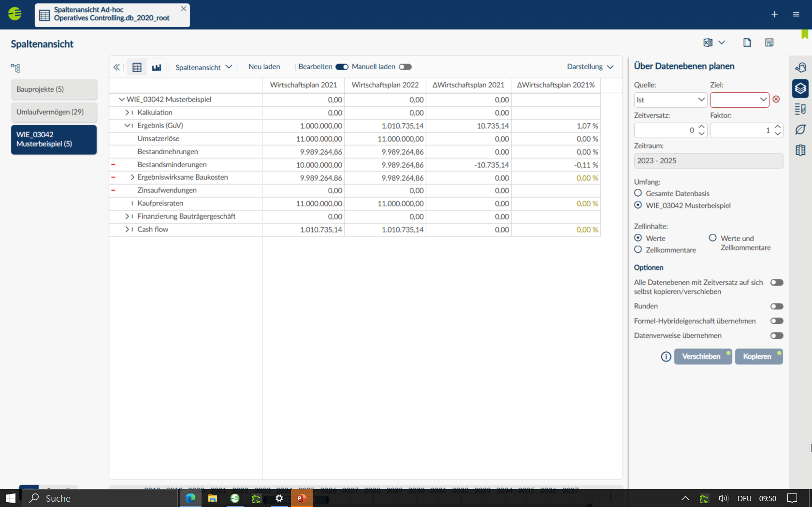Collapse the Ergebnis (GuV) row
Image resolution: width=812 pixels, height=507 pixels.
pos(127,126)
